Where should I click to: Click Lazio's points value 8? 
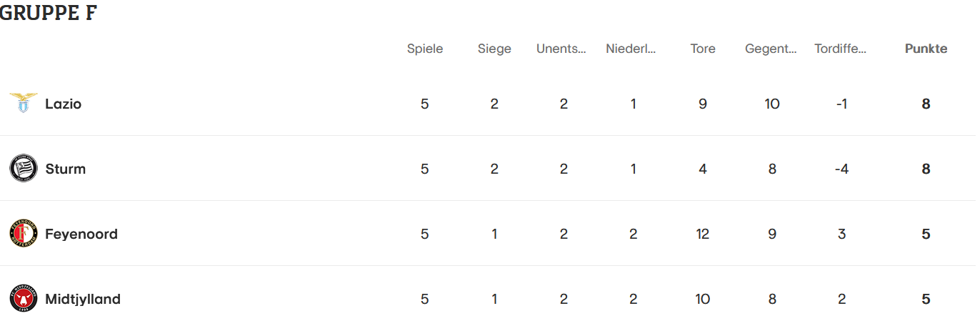coord(926,104)
